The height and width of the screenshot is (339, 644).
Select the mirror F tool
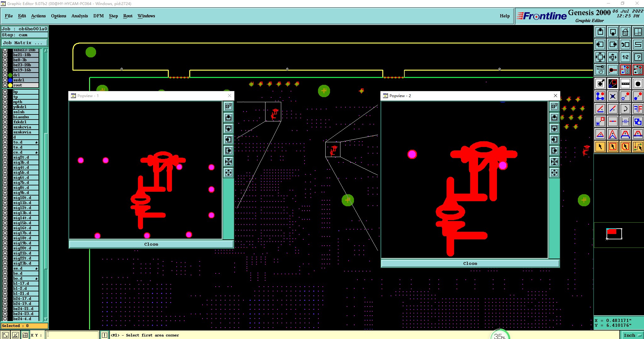[x=638, y=109]
